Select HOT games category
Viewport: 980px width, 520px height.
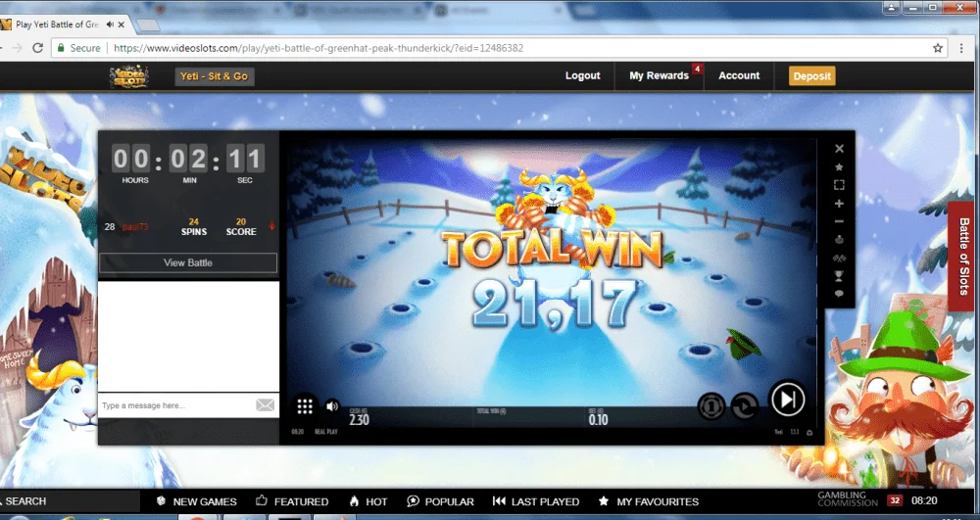[368, 501]
